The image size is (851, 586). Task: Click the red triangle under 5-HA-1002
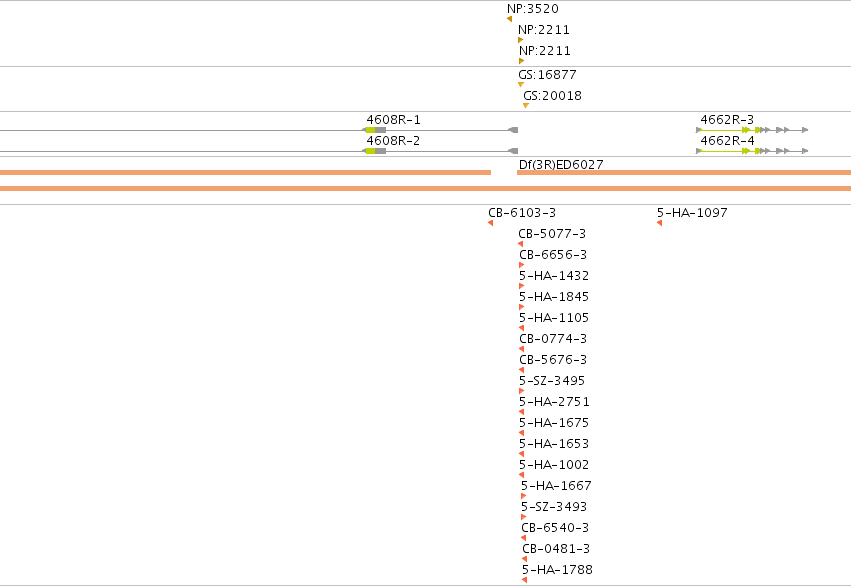pyautogui.click(x=522, y=475)
